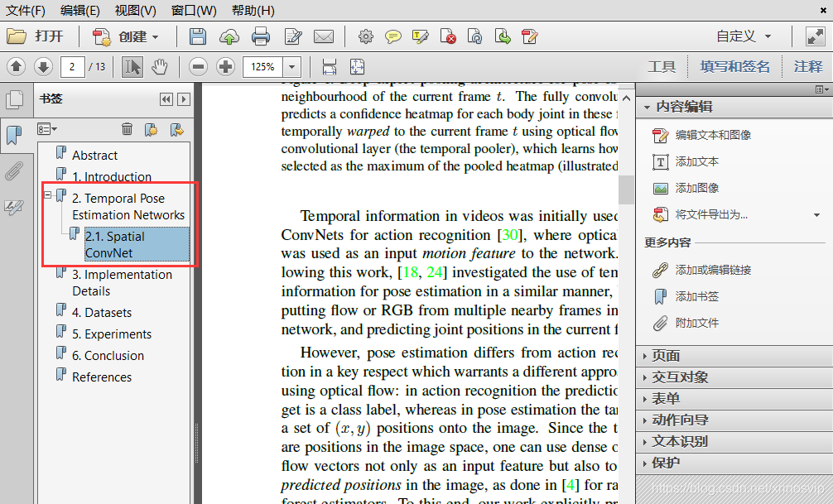This screenshot has height=504, width=833.
Task: Click the delete page icon
Action: click(448, 36)
